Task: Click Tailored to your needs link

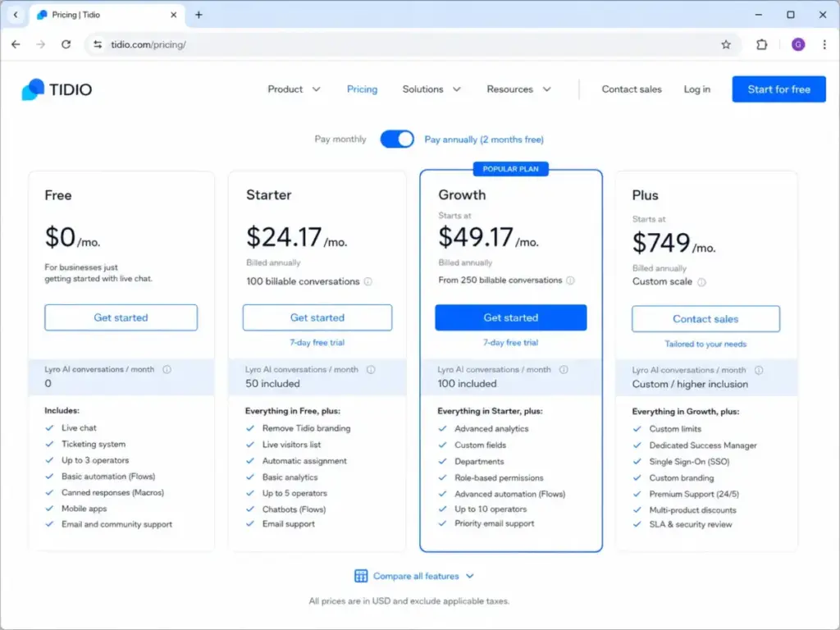Action: click(x=705, y=344)
